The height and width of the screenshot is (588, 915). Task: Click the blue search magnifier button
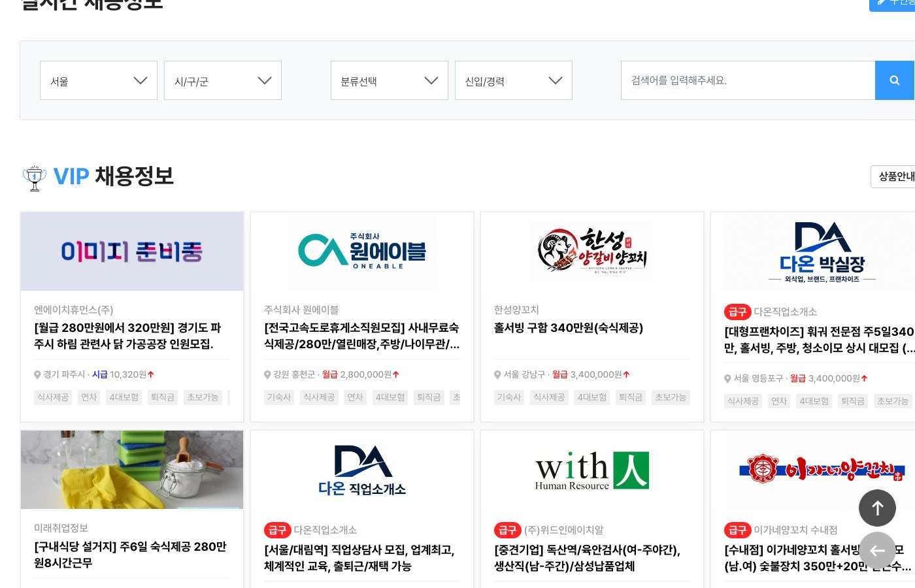(x=895, y=80)
